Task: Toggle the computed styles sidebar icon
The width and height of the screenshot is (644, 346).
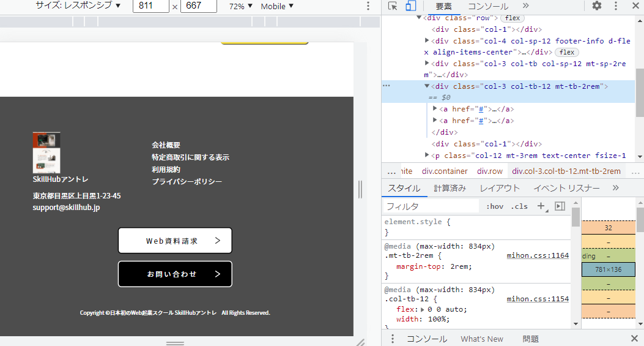Action: click(x=560, y=206)
